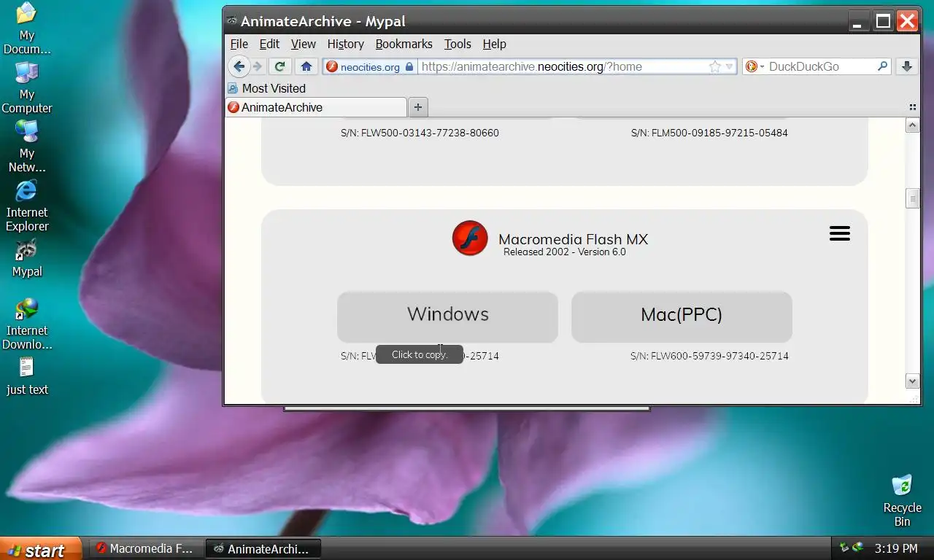Open the Help menu
The height and width of the screenshot is (560, 934).
(x=494, y=44)
